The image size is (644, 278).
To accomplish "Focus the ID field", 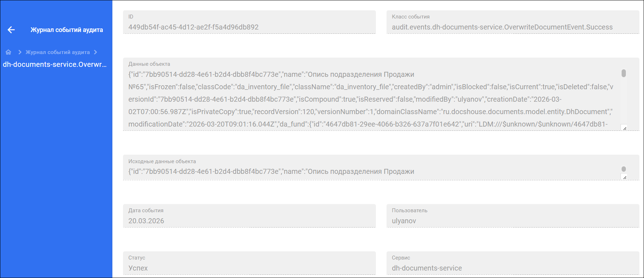I will 249,22.
